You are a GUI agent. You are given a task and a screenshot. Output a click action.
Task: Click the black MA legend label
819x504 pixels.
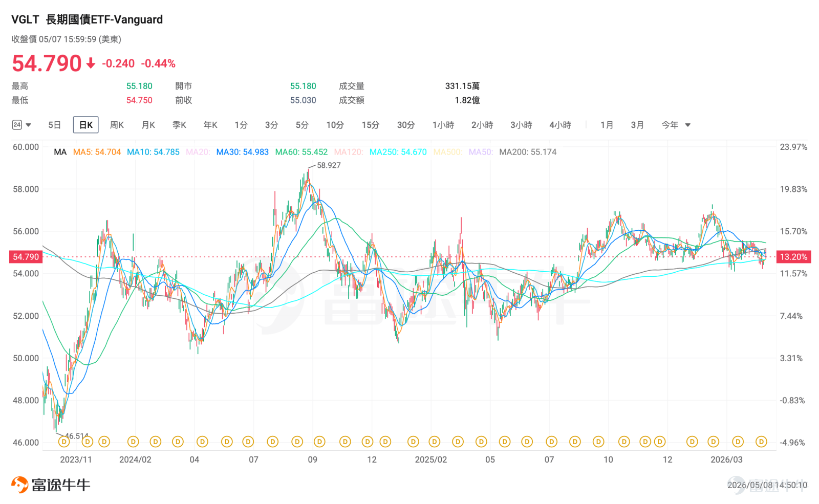[60, 152]
